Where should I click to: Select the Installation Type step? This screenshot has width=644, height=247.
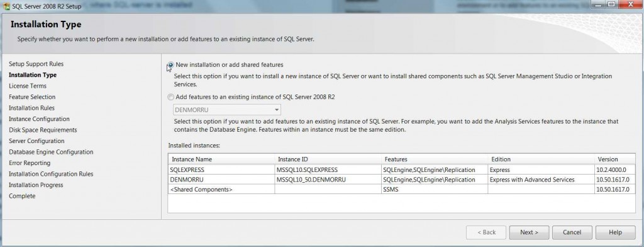[33, 75]
